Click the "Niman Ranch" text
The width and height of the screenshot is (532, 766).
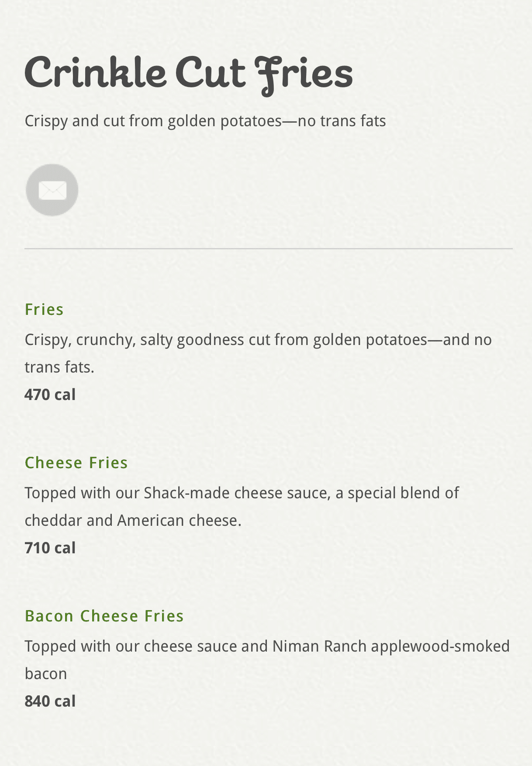click(319, 646)
